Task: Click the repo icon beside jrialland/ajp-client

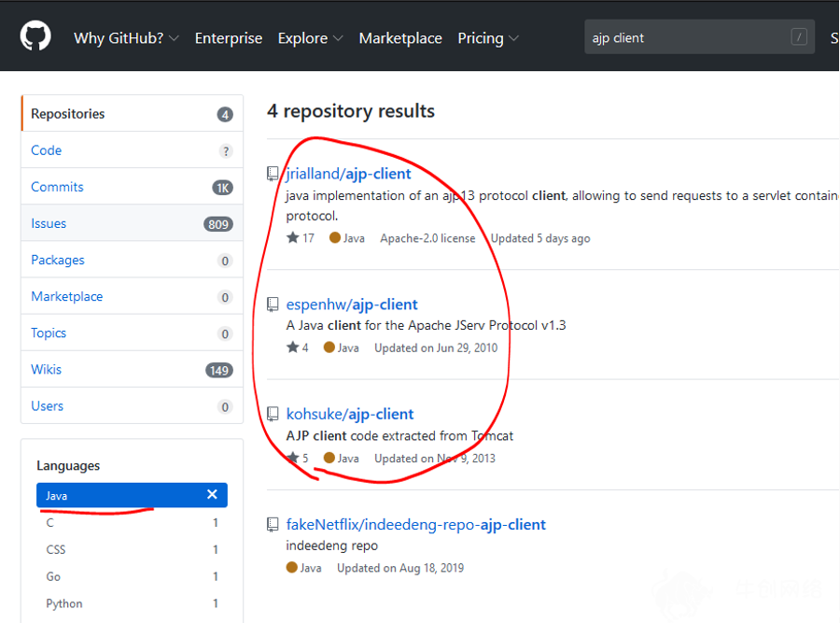Action: [273, 173]
